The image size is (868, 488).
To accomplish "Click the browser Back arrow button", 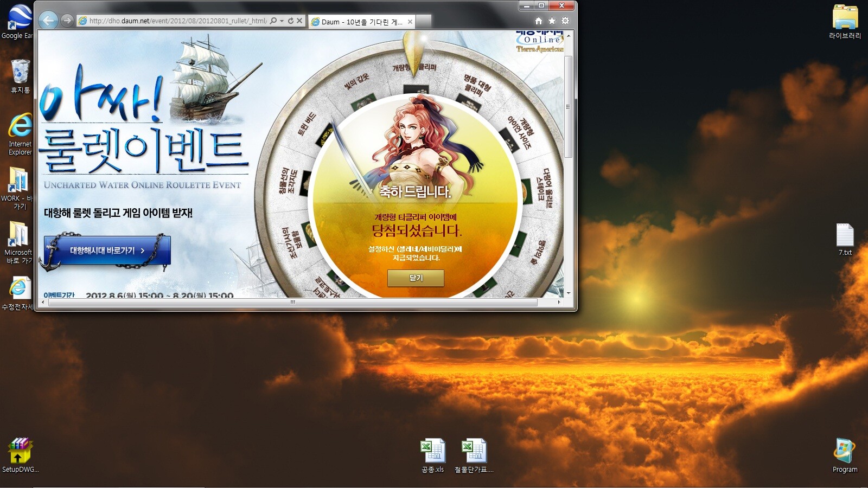I will [48, 21].
